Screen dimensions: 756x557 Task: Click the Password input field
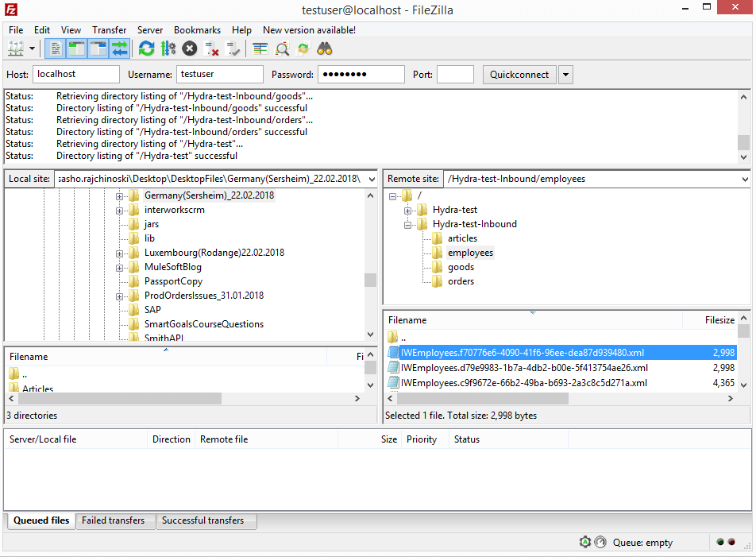point(361,74)
